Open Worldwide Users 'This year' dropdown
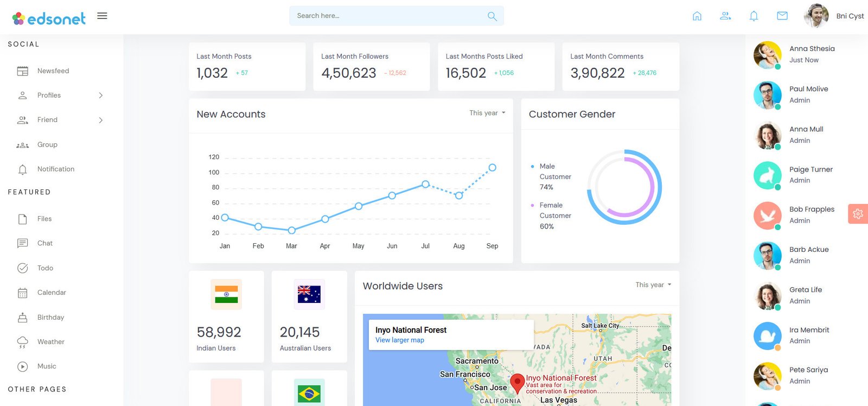The width and height of the screenshot is (868, 406). tap(653, 285)
